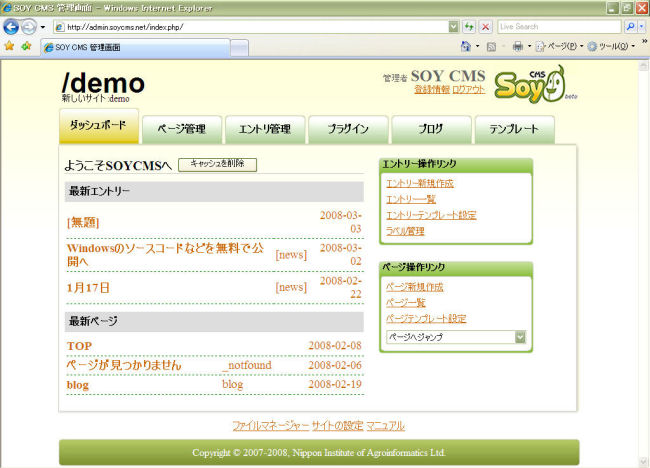650x468 pixels.
Task: Click the Print icon
Action: (518, 46)
